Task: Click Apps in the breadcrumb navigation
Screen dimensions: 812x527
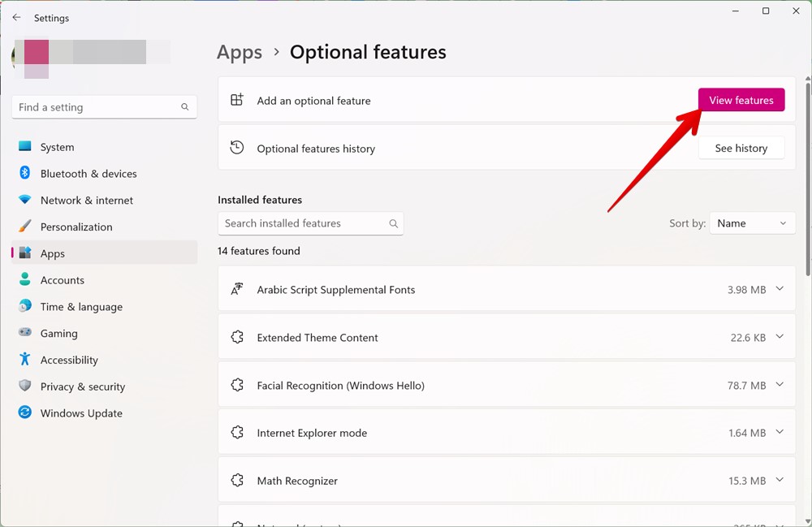Action: point(239,51)
